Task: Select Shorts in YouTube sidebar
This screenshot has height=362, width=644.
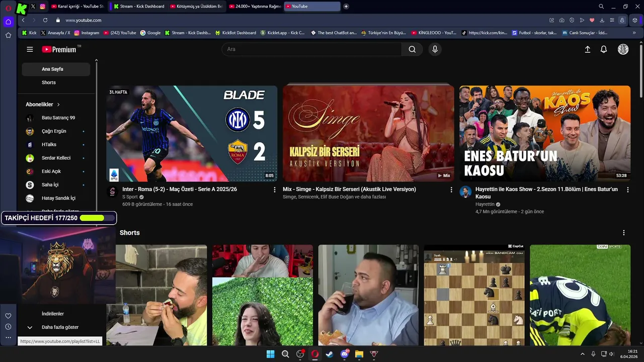Action: pyautogui.click(x=56, y=82)
